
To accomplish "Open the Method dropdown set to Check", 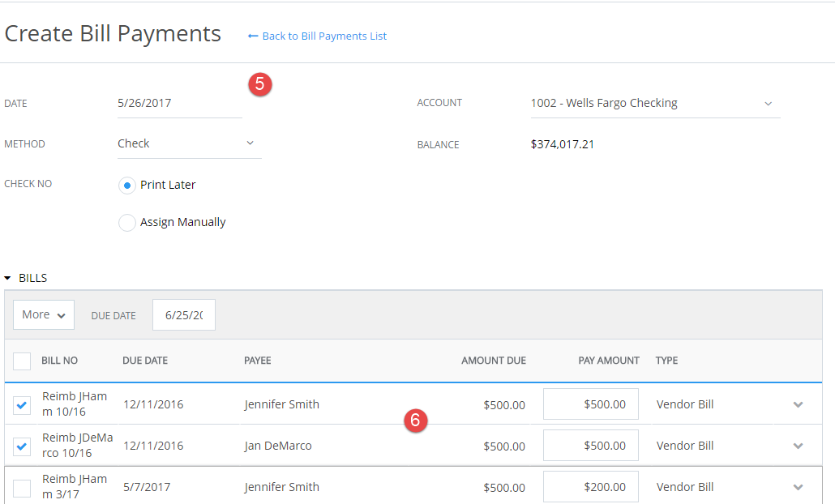I will click(x=189, y=143).
